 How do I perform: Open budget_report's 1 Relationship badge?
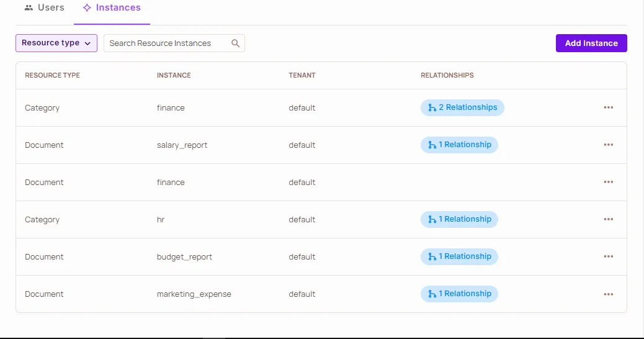459,256
